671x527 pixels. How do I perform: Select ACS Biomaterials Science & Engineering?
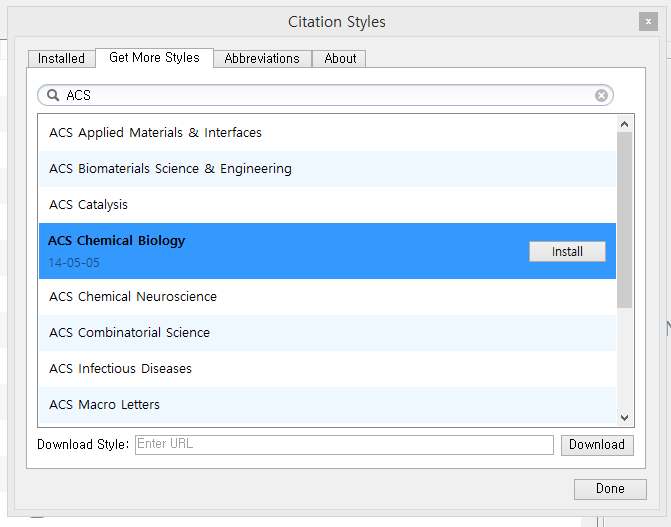327,169
